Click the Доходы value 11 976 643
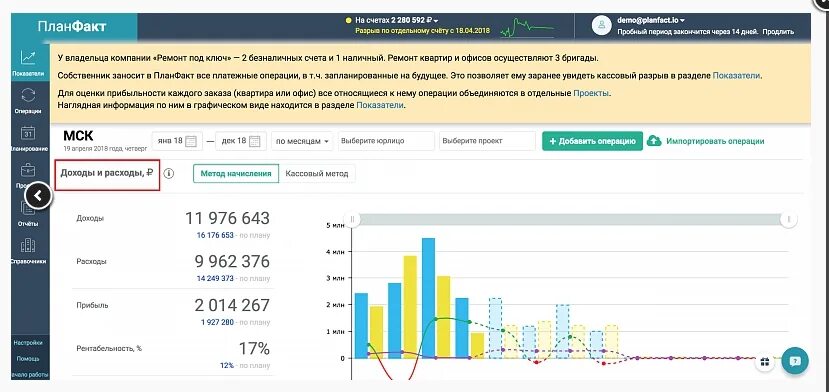Viewport: 829px width, 392px height. click(227, 218)
